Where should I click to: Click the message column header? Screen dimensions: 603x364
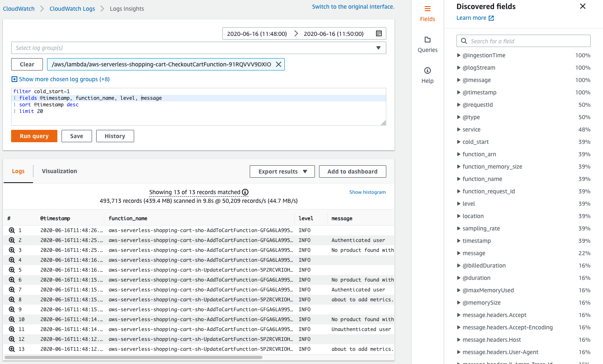(342, 218)
